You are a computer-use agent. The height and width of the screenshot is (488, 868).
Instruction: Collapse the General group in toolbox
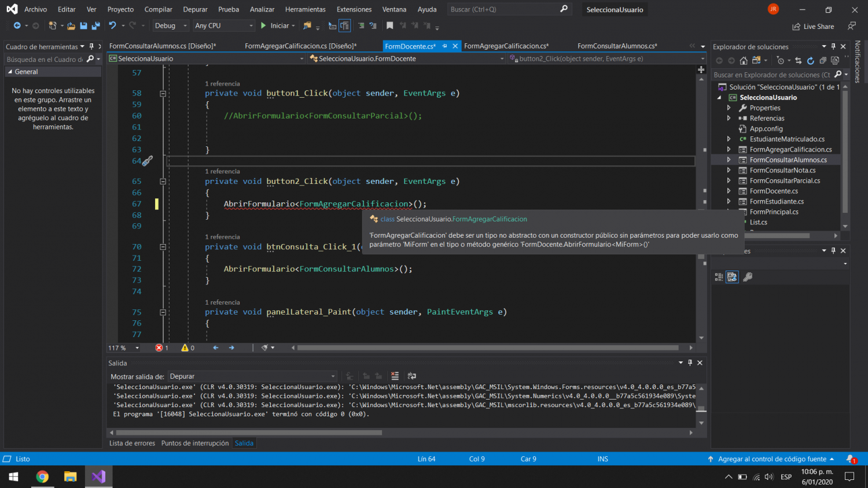[10, 72]
